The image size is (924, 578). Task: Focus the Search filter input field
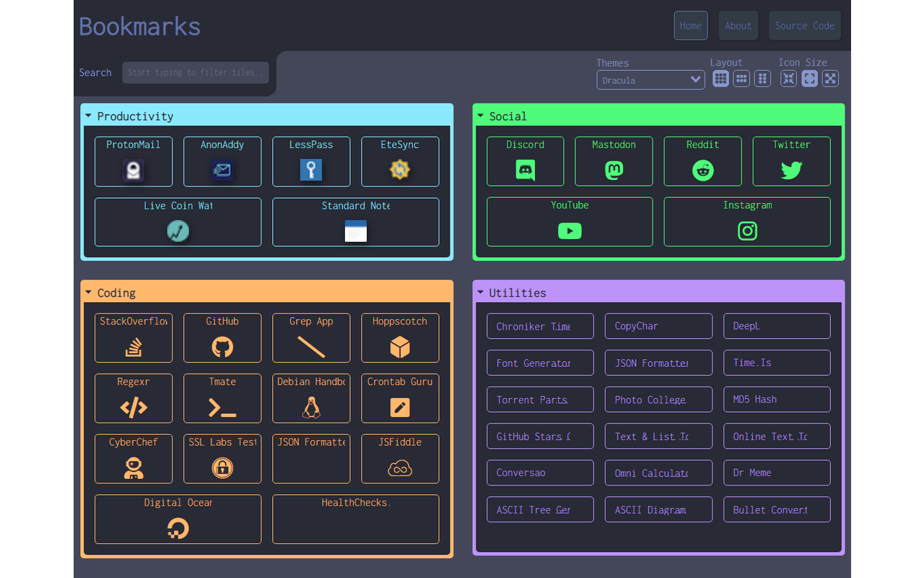tap(196, 72)
